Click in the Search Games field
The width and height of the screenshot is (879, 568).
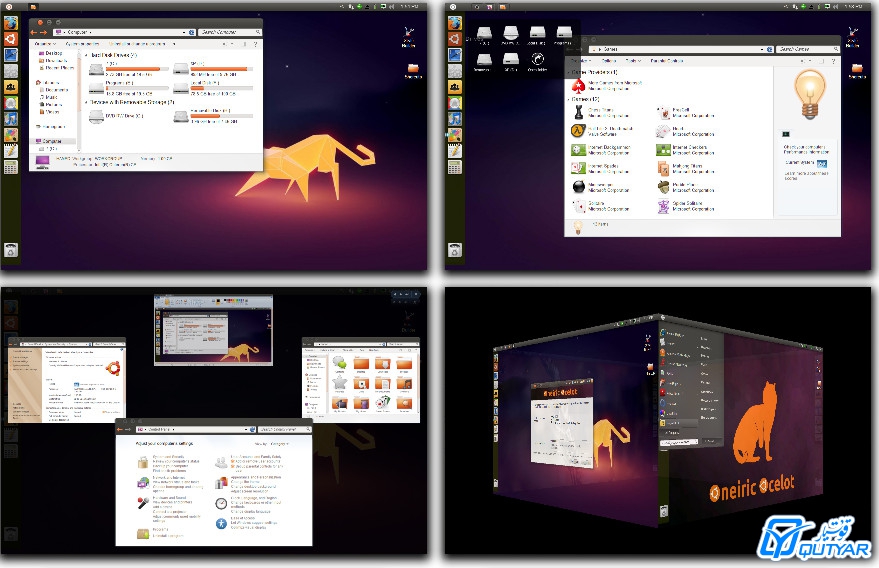pyautogui.click(x=807, y=49)
